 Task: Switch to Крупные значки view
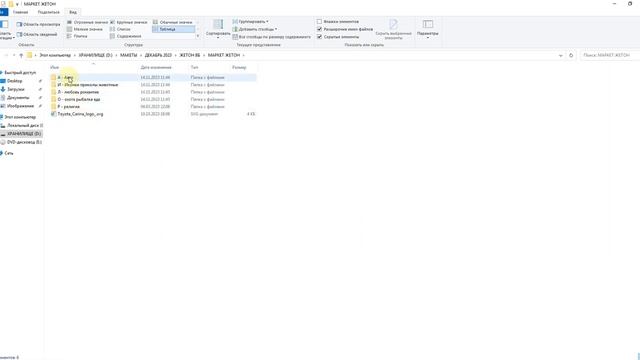tap(129, 22)
